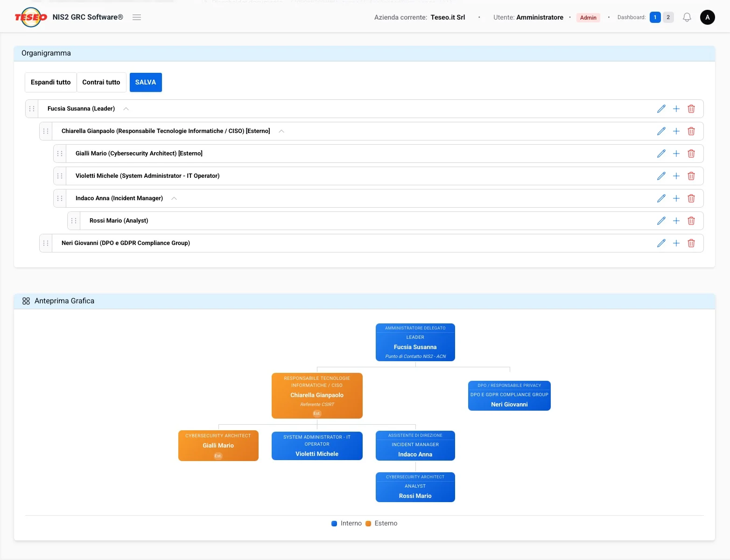This screenshot has height=560, width=730.
Task: Open the user avatar menu
Action: [708, 17]
